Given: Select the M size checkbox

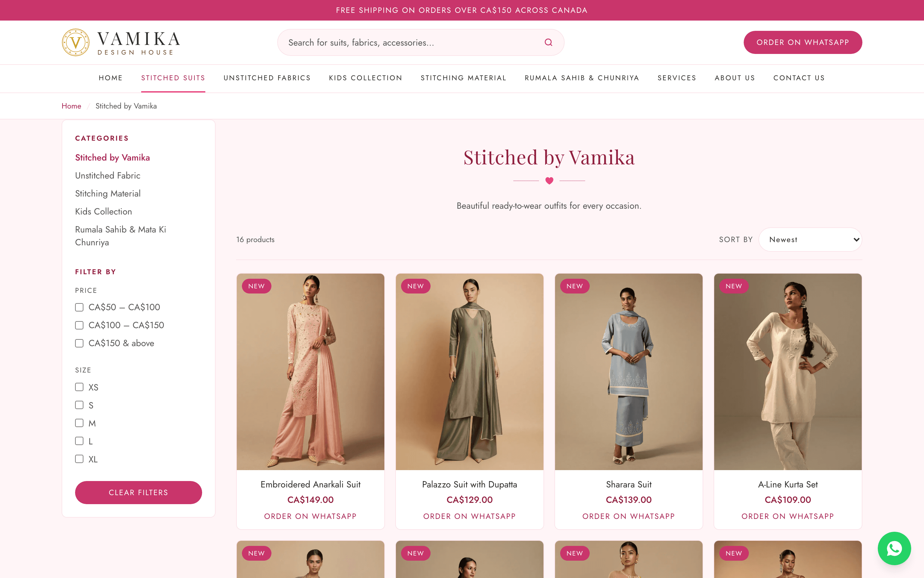Looking at the screenshot, I should 79,423.
